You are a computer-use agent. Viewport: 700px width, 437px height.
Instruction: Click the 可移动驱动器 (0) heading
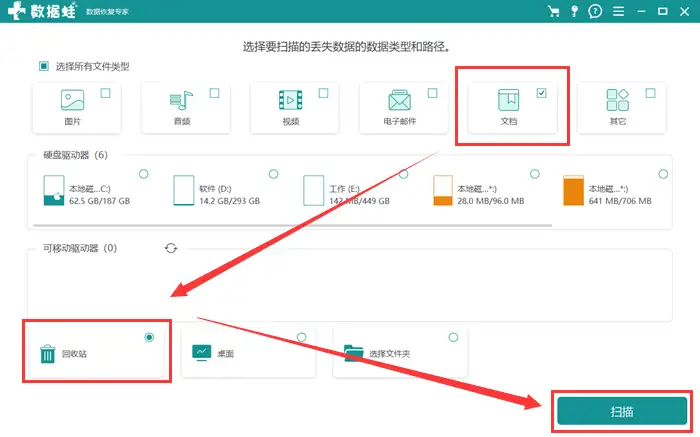pyautogui.click(x=80, y=248)
